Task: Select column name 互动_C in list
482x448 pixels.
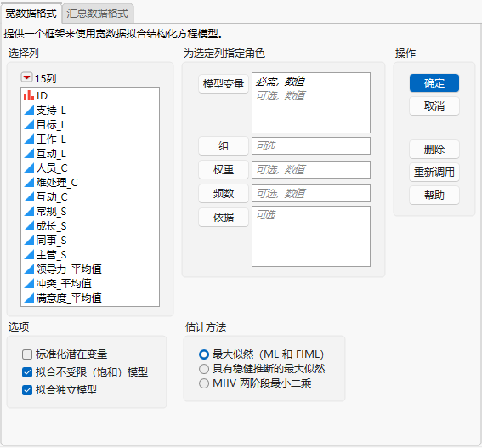Action: (52, 196)
